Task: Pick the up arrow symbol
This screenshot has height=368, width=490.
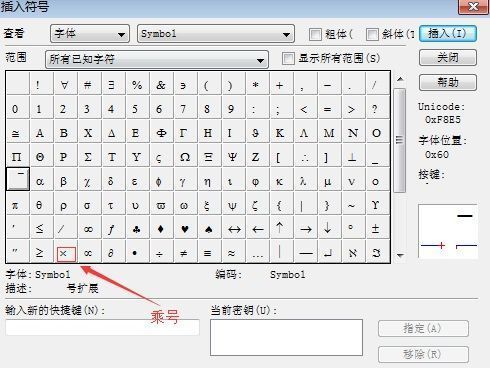Action: pos(280,228)
